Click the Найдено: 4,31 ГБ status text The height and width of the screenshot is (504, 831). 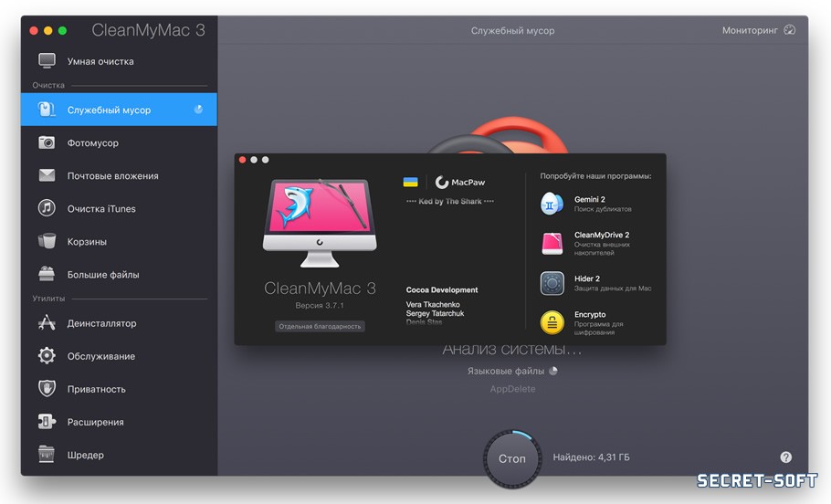591,457
